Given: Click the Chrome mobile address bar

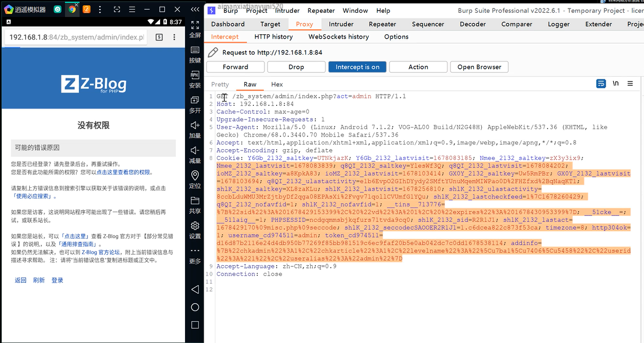Looking at the screenshot, I should (77, 37).
